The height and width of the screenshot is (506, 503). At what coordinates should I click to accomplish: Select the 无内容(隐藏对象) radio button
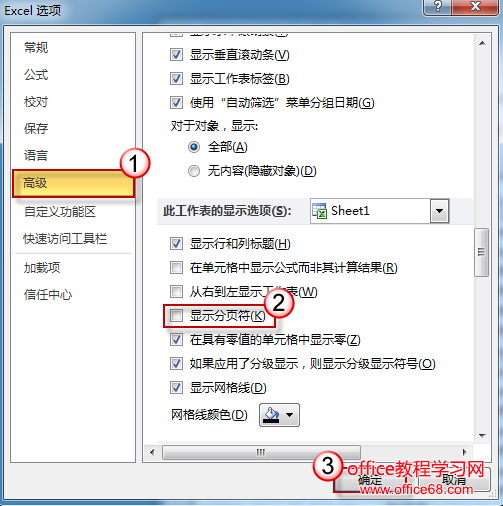point(194,171)
